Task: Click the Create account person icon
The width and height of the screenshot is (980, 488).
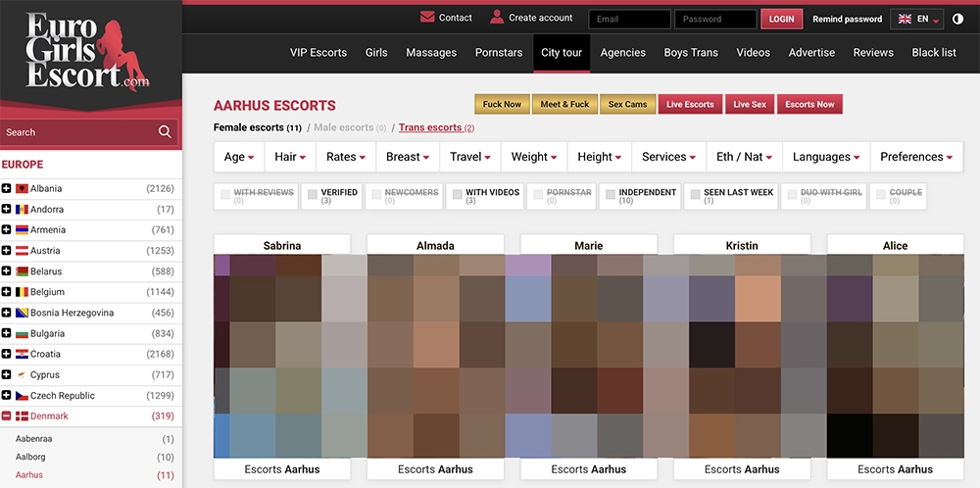Action: coord(497,17)
